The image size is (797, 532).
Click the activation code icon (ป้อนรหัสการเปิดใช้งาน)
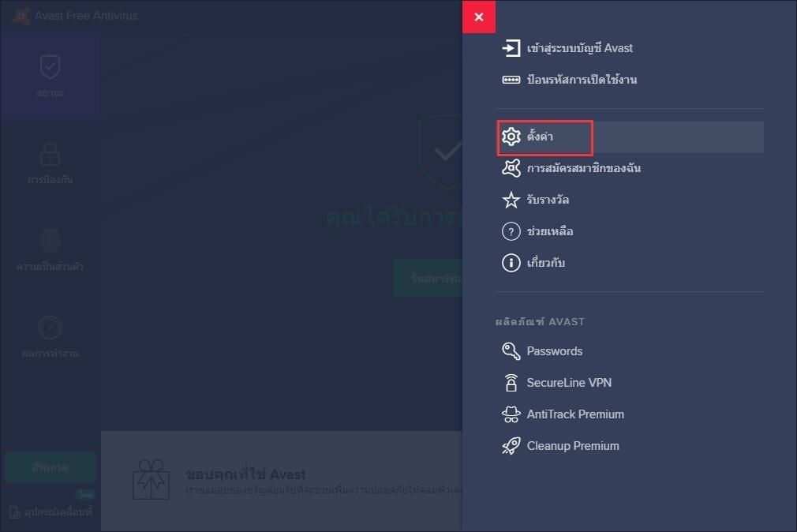click(x=511, y=80)
